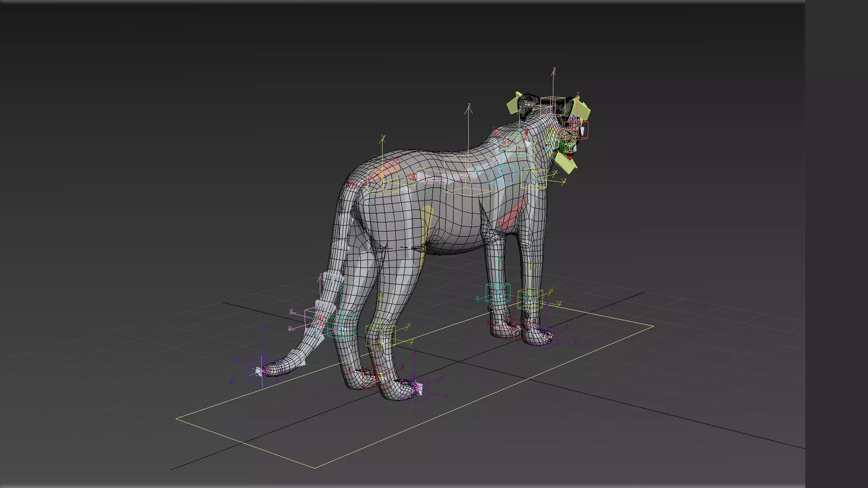Select the yellow box control at the hips
This screenshot has width=868, height=488.
click(x=383, y=181)
